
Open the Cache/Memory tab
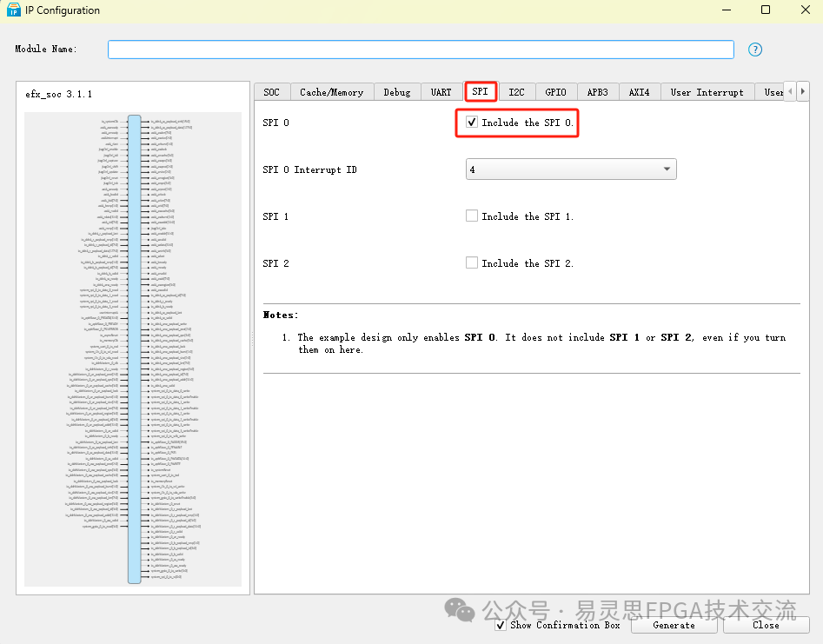pos(332,92)
